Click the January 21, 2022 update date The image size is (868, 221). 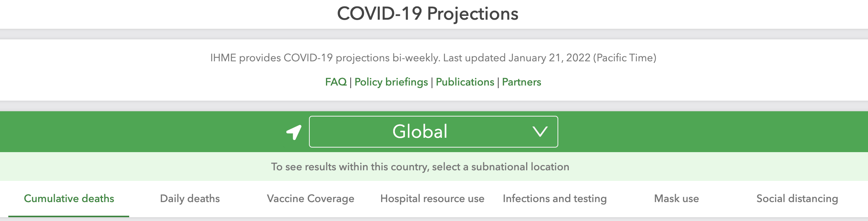(x=549, y=58)
